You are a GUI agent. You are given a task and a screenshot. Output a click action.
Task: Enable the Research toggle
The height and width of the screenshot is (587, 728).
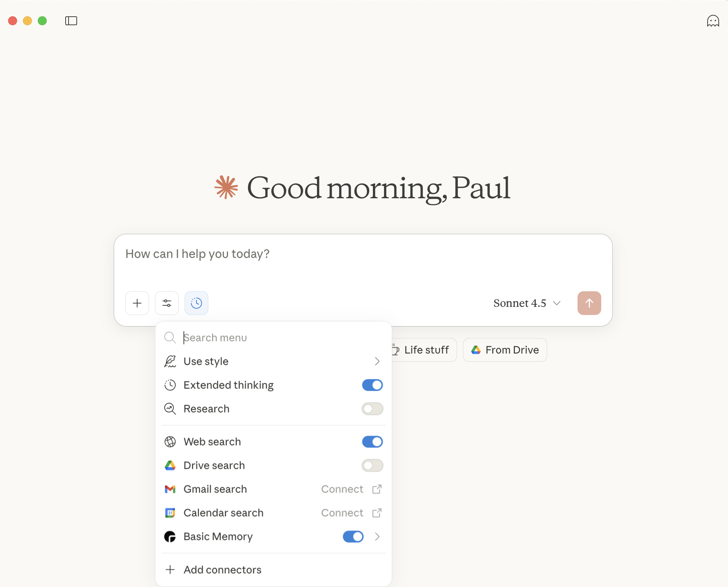coord(372,409)
